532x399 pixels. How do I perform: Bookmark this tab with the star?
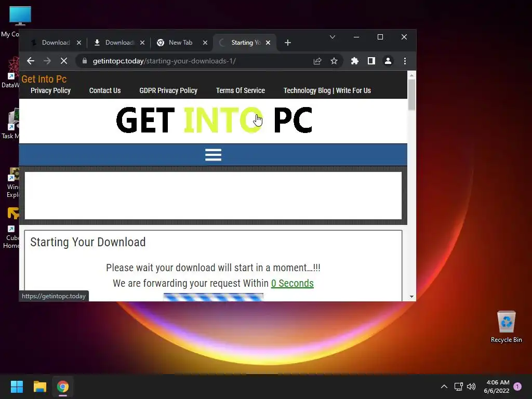(334, 61)
